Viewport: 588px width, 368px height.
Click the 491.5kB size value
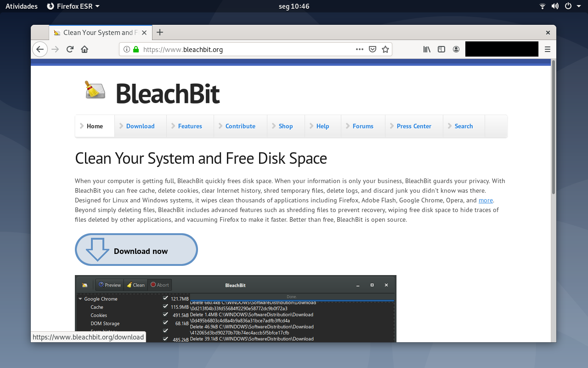181,316
